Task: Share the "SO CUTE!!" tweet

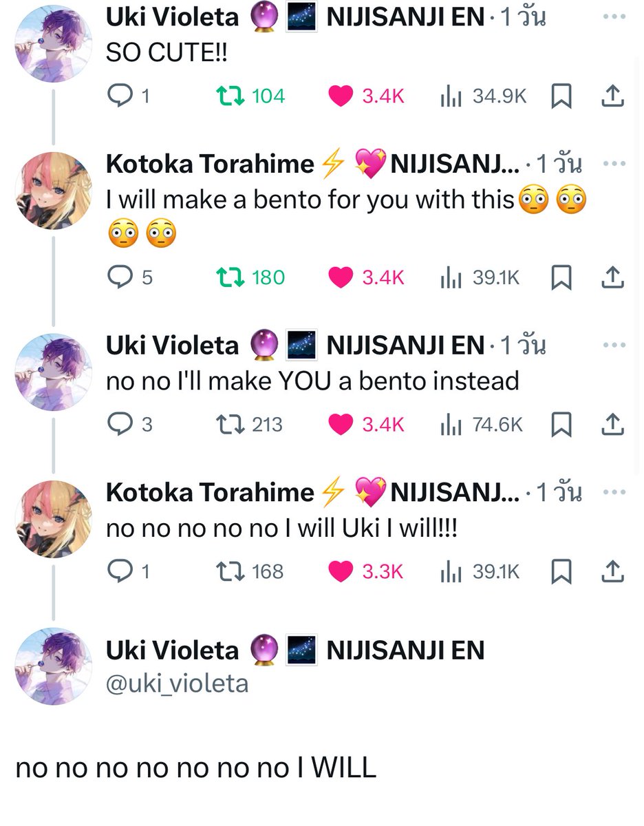Action: tap(612, 96)
